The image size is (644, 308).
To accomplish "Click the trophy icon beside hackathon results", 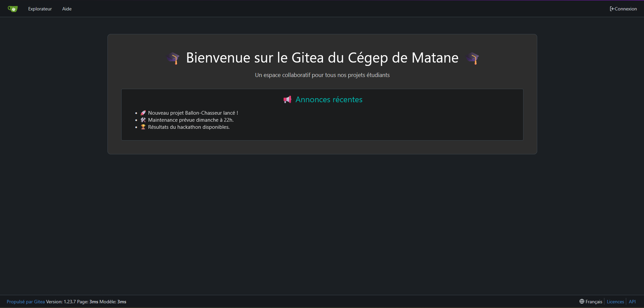I will [x=143, y=127].
